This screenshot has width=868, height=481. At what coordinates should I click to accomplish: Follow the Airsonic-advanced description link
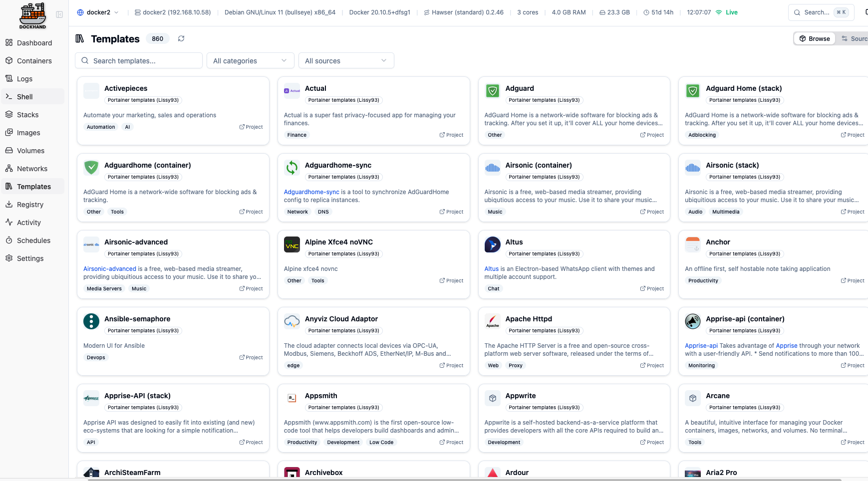110,269
